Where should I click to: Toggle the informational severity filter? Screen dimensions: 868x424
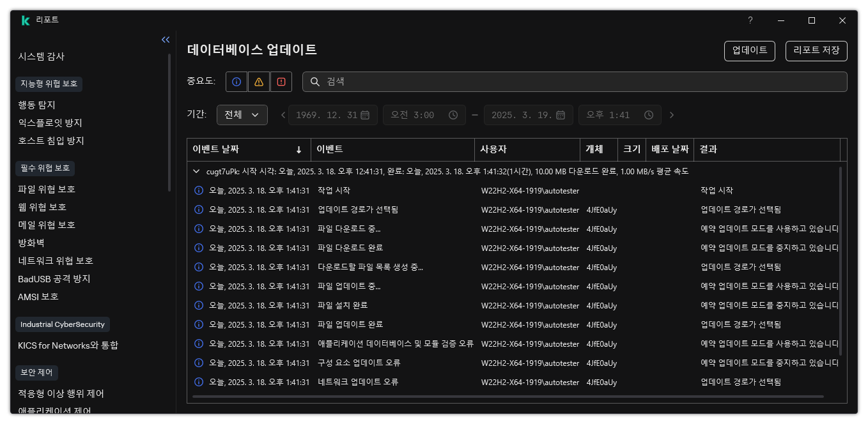point(236,81)
